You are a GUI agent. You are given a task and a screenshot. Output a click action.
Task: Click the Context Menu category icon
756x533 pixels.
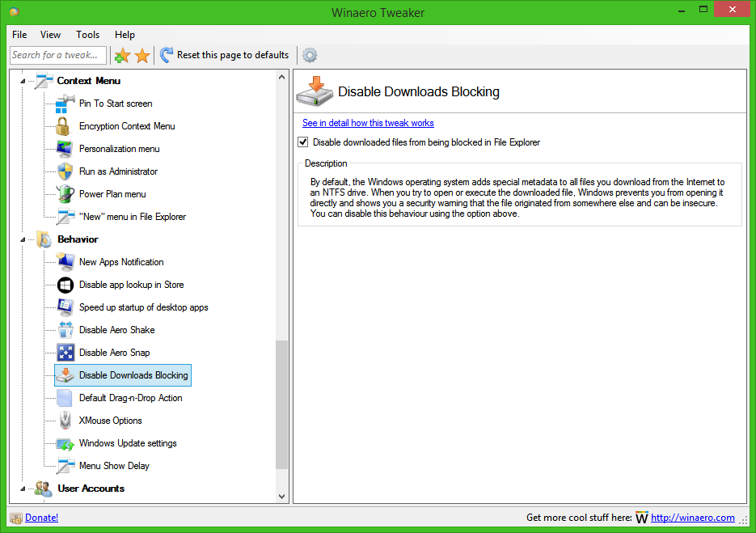[44, 81]
